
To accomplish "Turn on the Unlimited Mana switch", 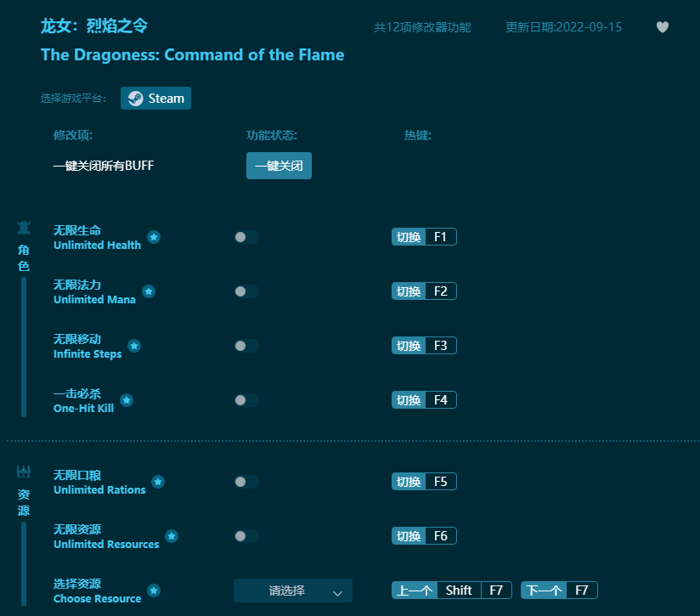I will tap(246, 291).
